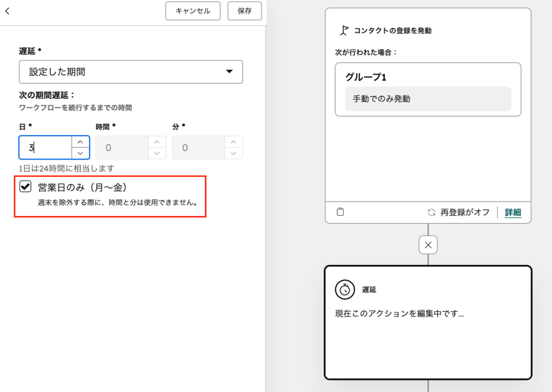
Task: Select the 遅延 action card
Action: point(428,322)
